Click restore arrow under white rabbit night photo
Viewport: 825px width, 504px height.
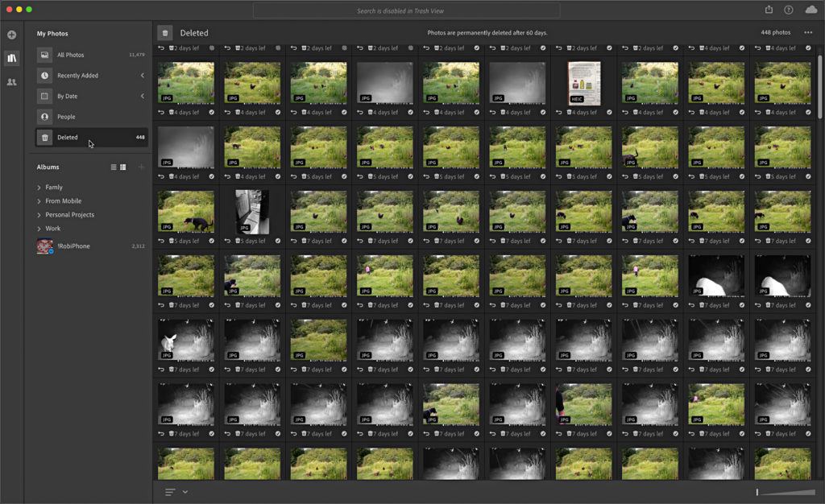[x=161, y=370]
